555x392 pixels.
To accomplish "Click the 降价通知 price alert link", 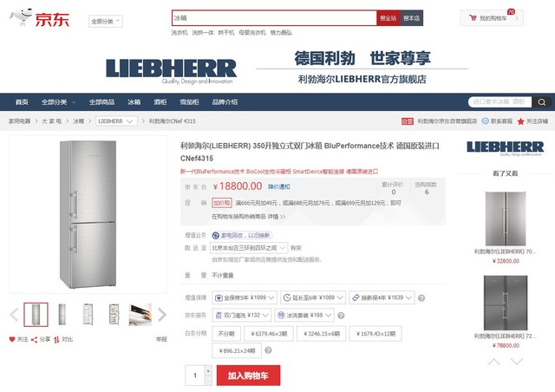I will point(279,186).
